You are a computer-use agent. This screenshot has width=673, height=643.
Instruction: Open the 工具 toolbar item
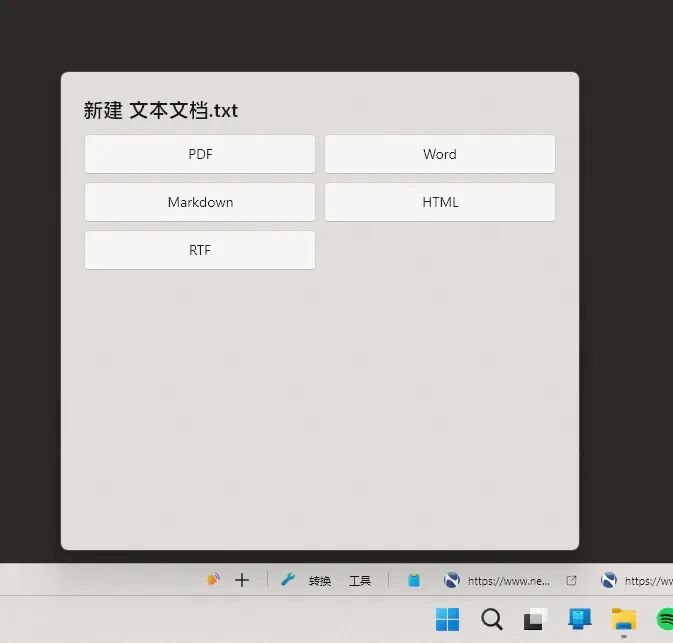pyautogui.click(x=360, y=581)
